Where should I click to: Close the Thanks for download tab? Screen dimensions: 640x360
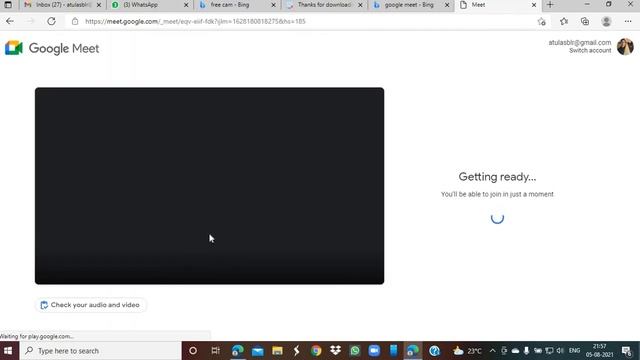click(360, 5)
